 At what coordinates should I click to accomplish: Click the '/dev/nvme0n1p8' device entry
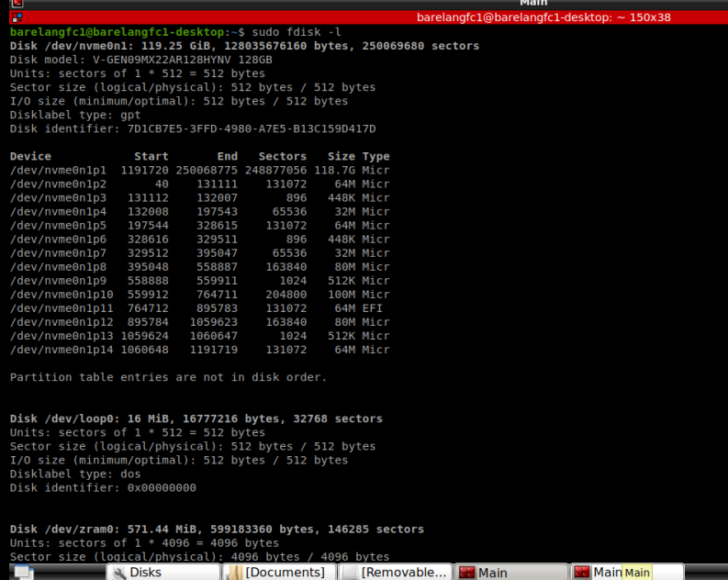(58, 267)
